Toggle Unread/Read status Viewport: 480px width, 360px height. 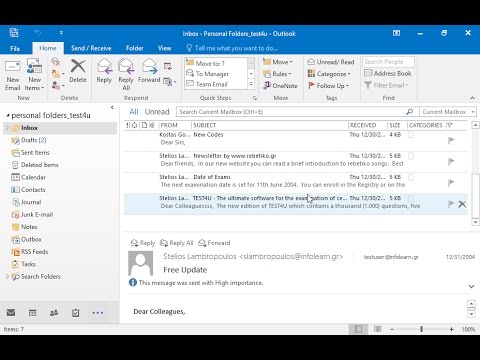point(331,62)
